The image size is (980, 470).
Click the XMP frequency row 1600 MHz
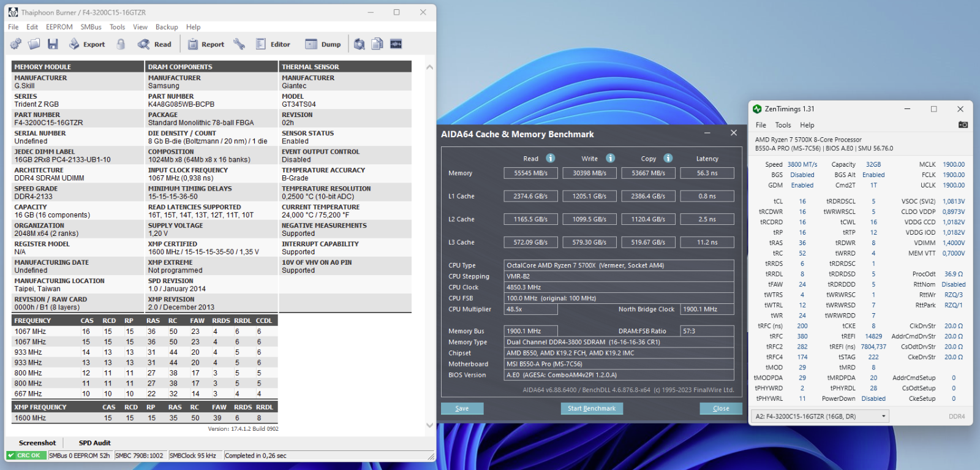click(x=145, y=418)
